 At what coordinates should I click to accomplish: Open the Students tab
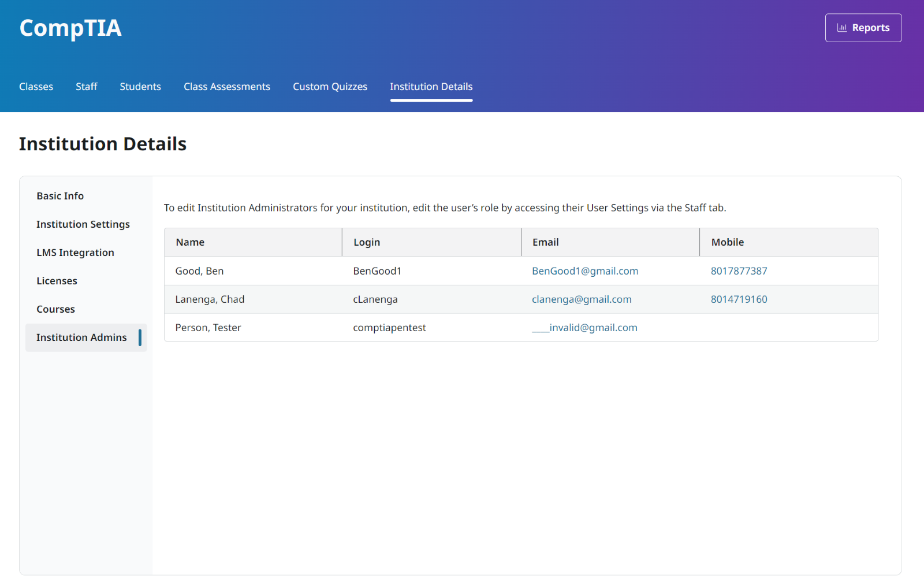click(x=140, y=87)
